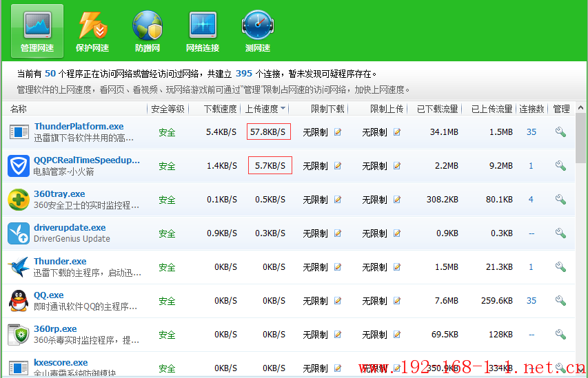This screenshot has width=588, height=378.
Task: Open Thunder.exe program name link
Action: pos(60,261)
